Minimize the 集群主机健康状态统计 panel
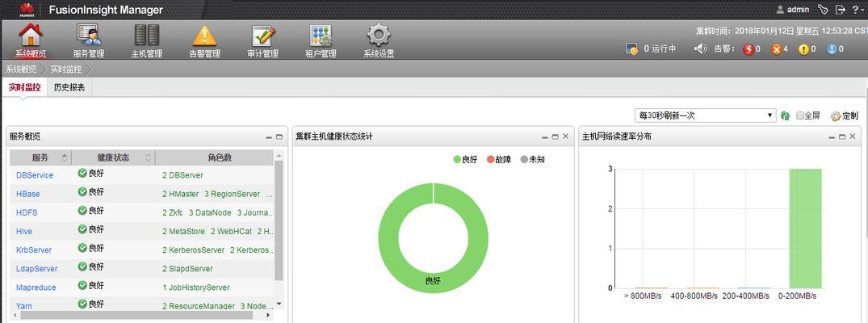 pos(545,136)
